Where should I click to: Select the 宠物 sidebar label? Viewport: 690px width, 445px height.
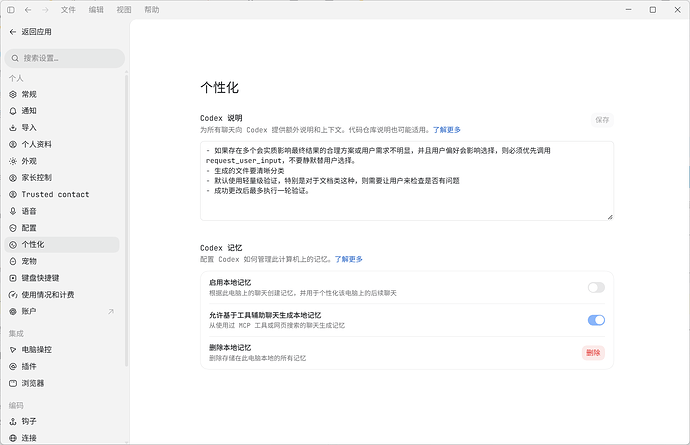[29, 261]
